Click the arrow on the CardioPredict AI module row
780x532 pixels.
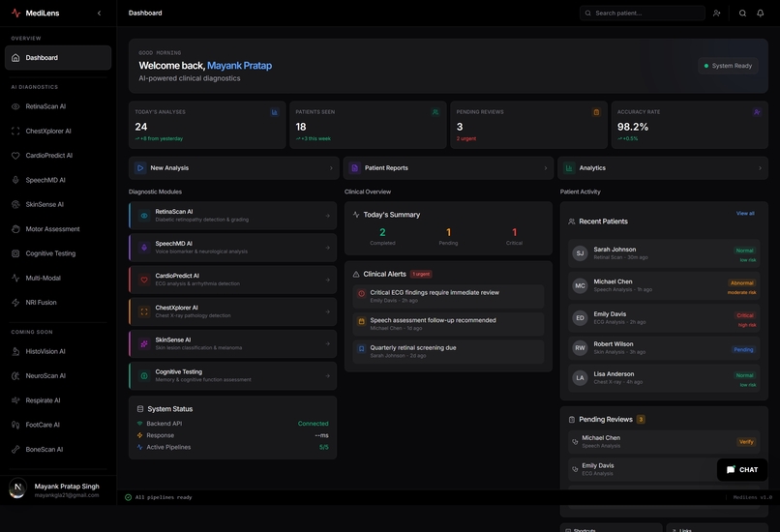click(328, 280)
